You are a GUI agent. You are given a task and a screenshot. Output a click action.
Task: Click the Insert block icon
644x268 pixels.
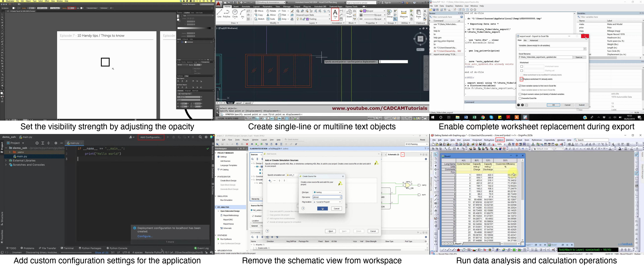pos(349,14)
